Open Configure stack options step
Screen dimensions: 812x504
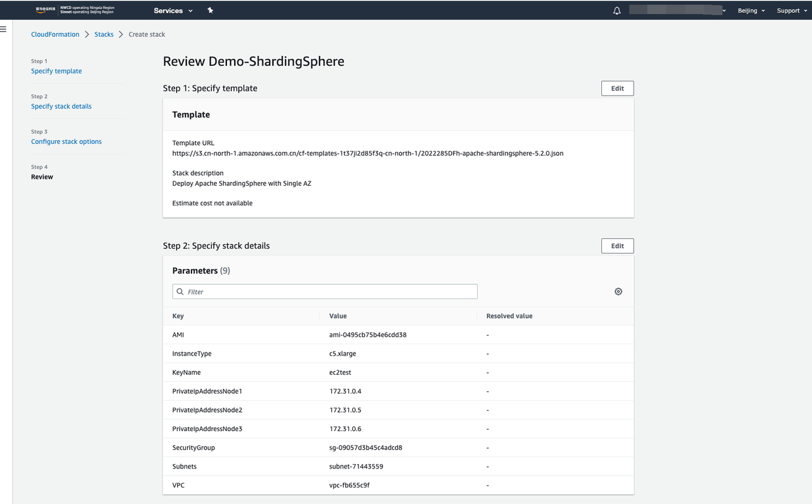click(x=66, y=141)
